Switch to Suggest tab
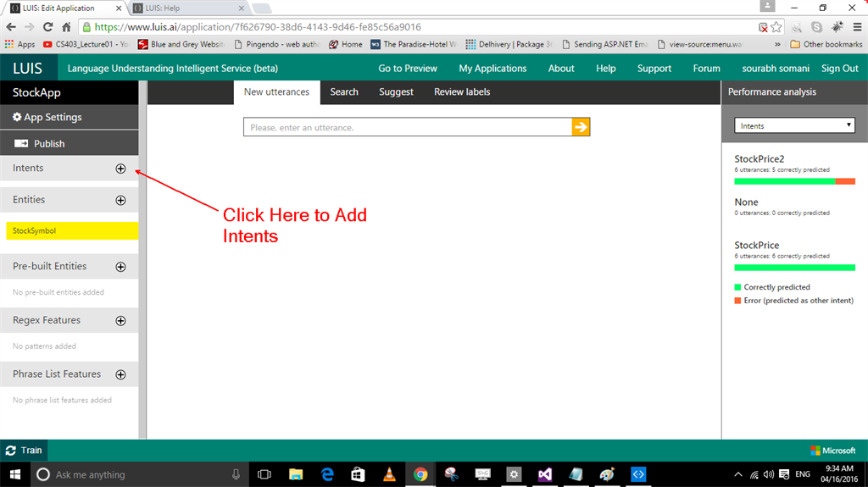Image resolution: width=868 pixels, height=487 pixels. 397,91
